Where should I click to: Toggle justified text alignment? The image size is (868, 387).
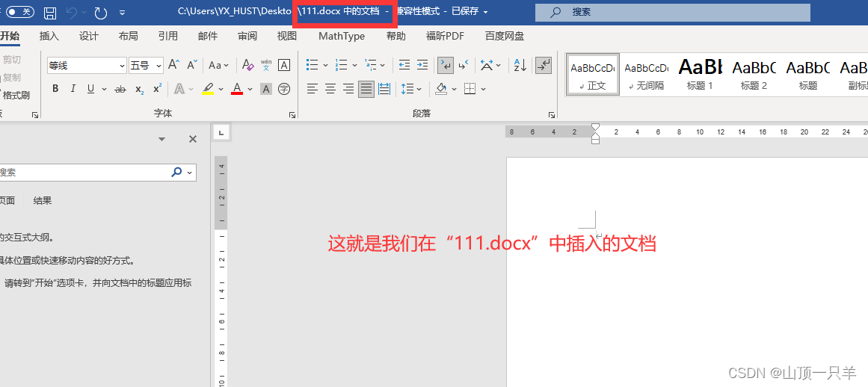[366, 88]
